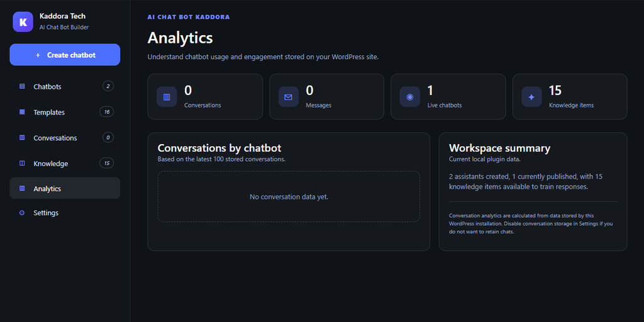The width and height of the screenshot is (644, 322).
Task: Click the Conversations stat card label
Action: click(x=203, y=105)
